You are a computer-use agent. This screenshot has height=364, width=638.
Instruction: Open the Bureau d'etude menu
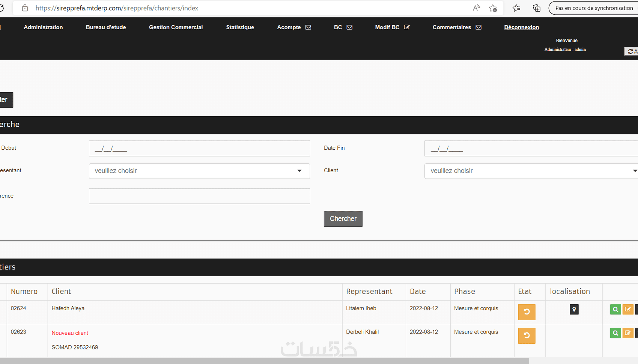coord(106,27)
